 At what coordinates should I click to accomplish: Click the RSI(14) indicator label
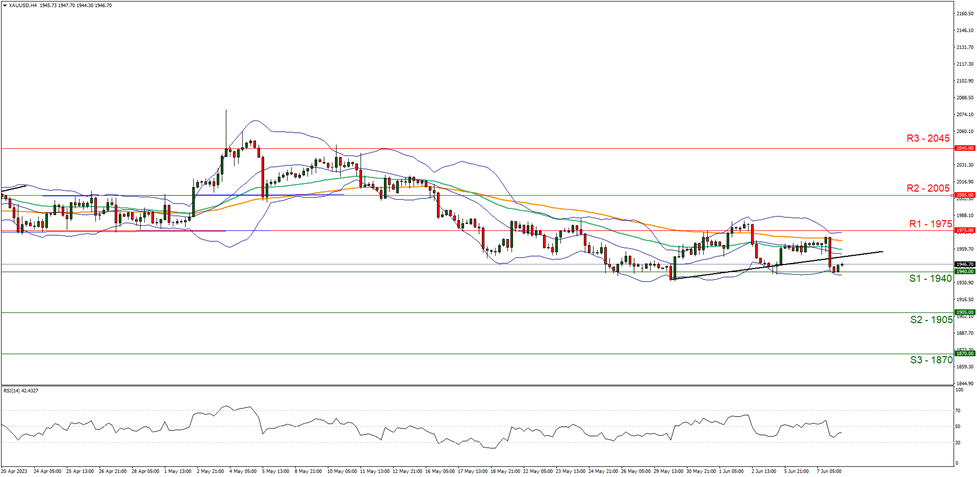coord(20,390)
